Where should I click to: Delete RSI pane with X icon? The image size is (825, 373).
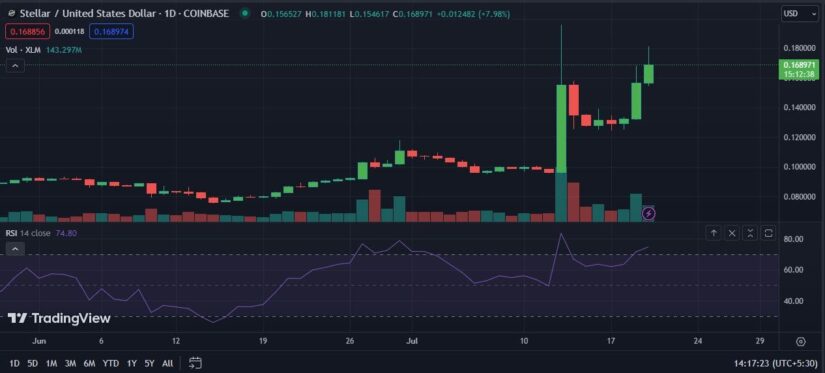tap(732, 233)
